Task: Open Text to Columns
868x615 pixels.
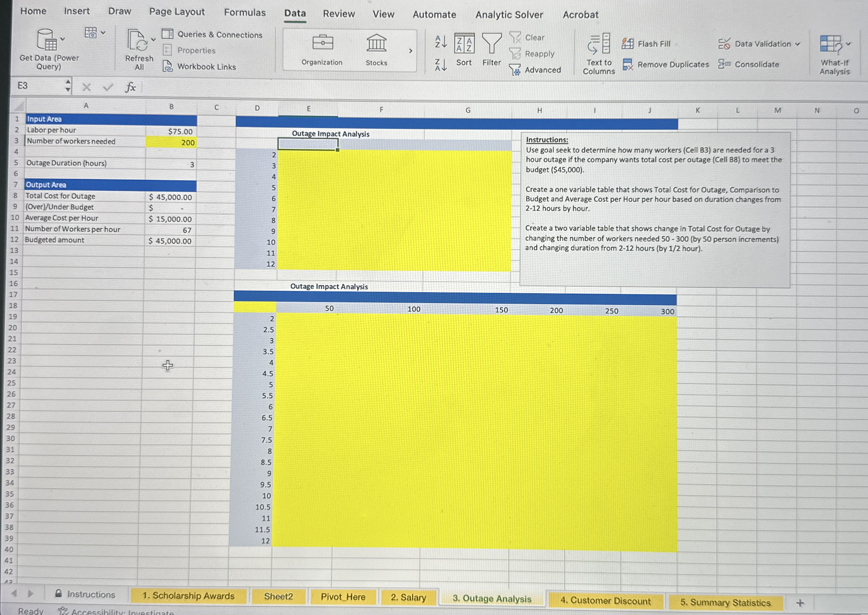Action: tap(599, 53)
